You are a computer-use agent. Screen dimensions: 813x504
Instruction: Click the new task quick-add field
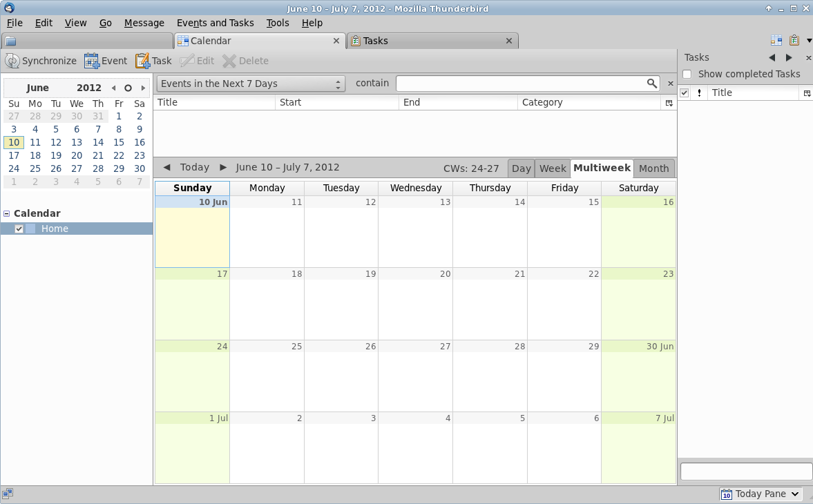pyautogui.click(x=746, y=472)
